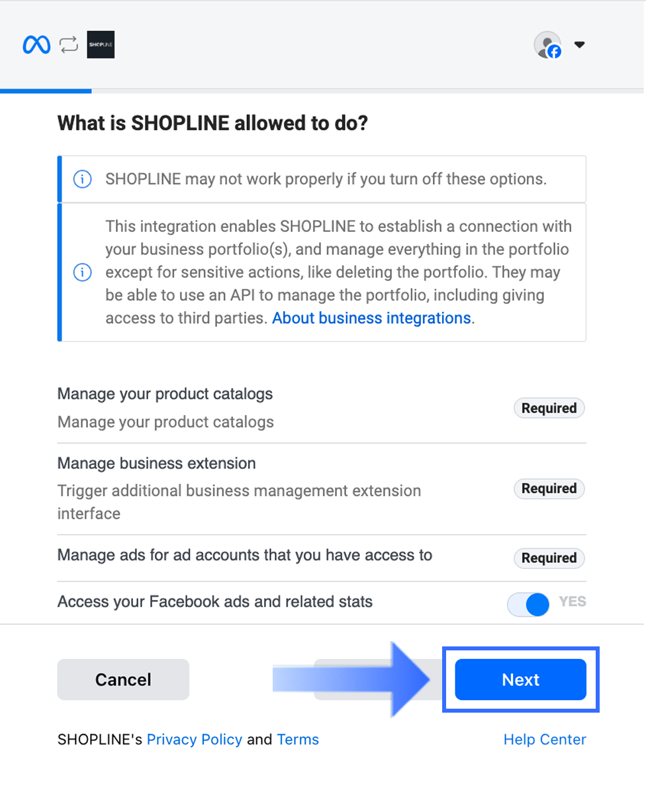Click Required badge for manage ads
The height and width of the screenshot is (812, 646).
click(x=549, y=558)
